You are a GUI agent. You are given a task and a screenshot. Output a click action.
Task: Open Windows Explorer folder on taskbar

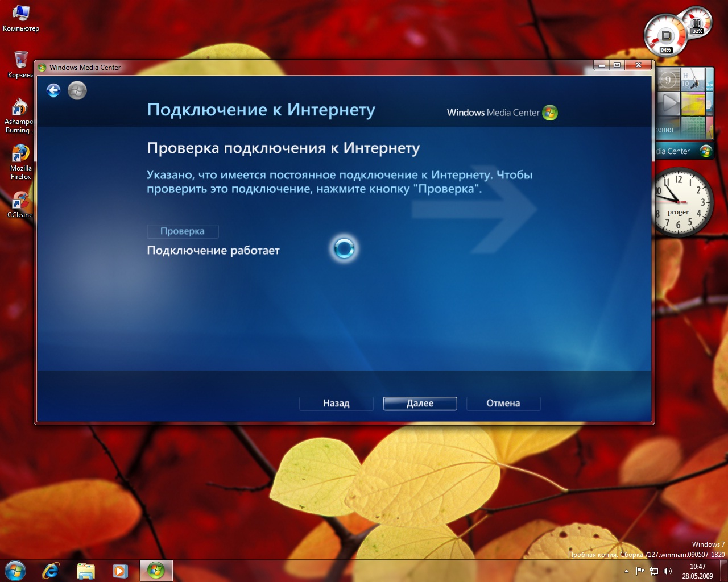pos(85,571)
